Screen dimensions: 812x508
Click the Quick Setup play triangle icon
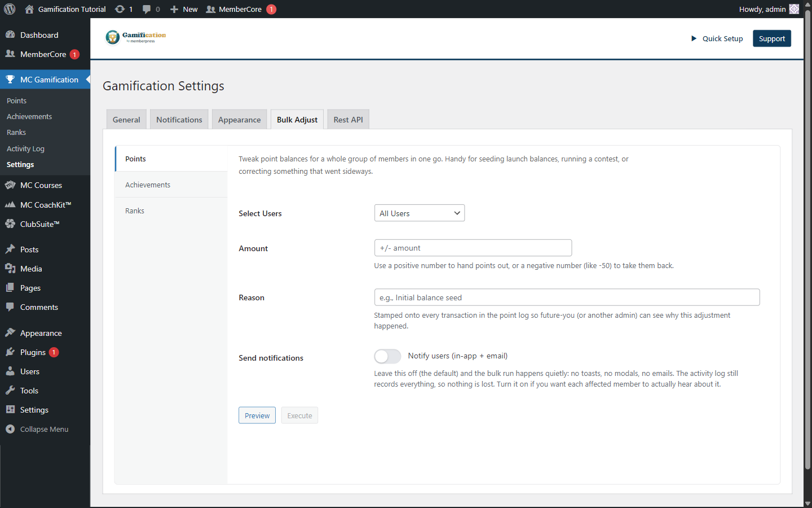point(694,38)
